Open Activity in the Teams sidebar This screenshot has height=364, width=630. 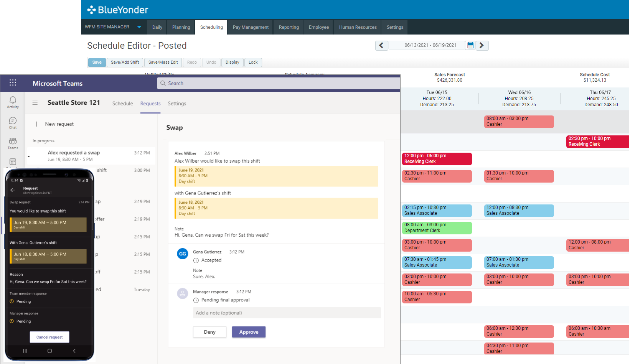(x=13, y=102)
